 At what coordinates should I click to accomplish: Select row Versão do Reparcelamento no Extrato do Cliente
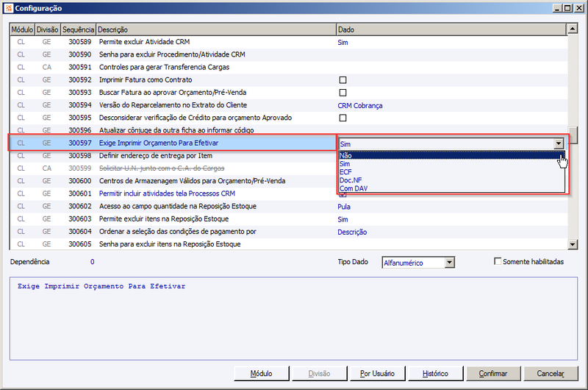[288, 105]
